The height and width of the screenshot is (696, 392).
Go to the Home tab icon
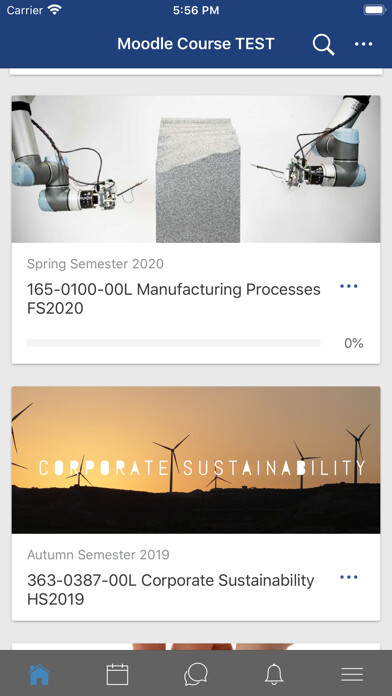tap(39, 674)
